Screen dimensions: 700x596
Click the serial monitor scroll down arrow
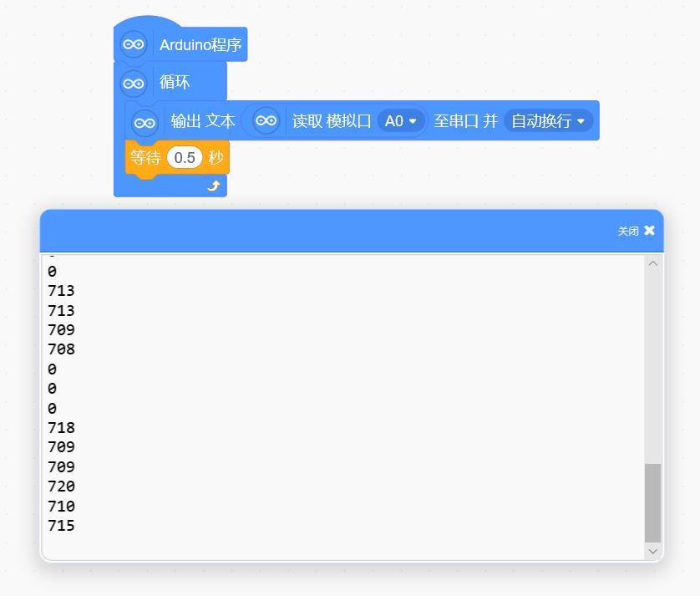coord(652,552)
